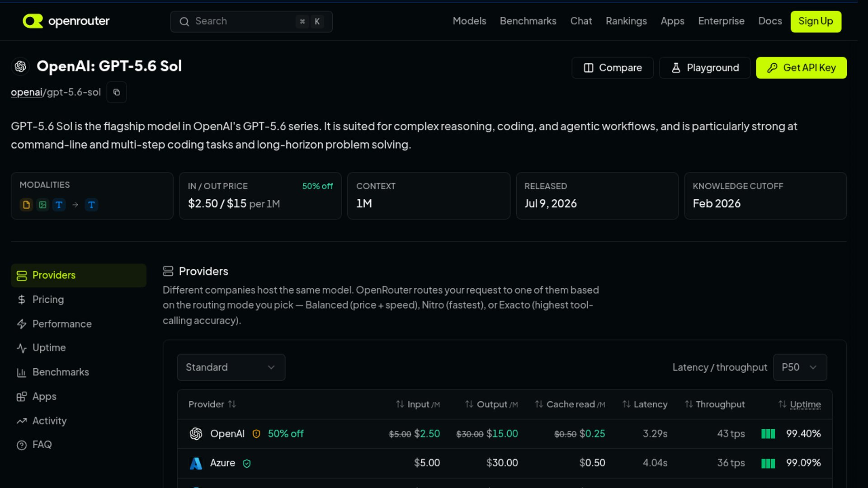868x488 pixels.
Task: Sort the table by Cache read price
Action: point(570,404)
